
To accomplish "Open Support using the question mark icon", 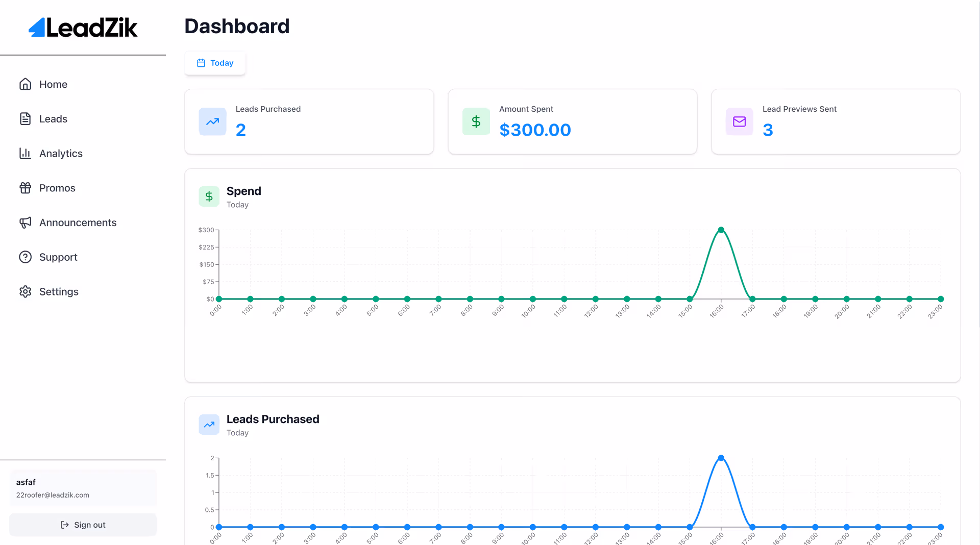I will (x=26, y=257).
